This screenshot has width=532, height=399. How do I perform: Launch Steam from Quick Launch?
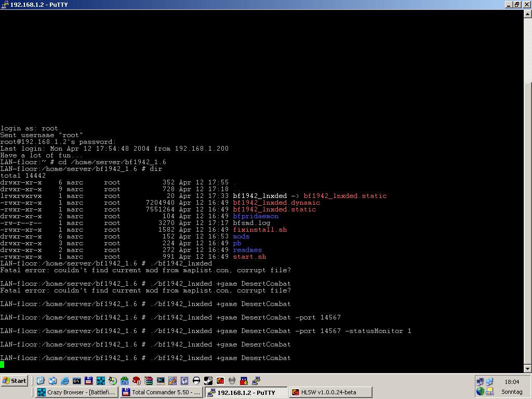208,381
